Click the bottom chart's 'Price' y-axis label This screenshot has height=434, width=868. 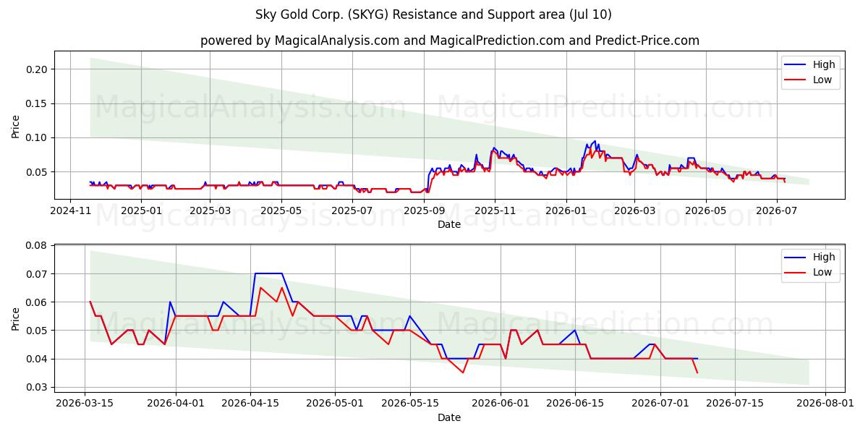(16, 318)
